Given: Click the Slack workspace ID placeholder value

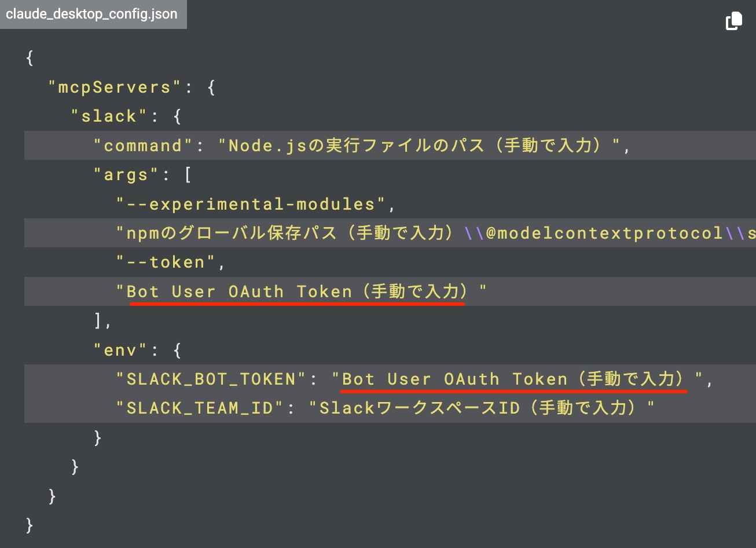Looking at the screenshot, I should point(482,408).
